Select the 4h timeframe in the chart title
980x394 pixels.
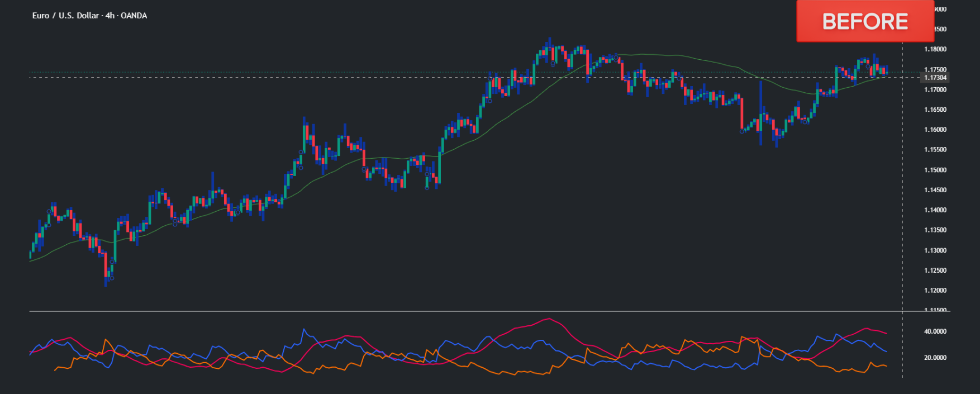[110, 16]
